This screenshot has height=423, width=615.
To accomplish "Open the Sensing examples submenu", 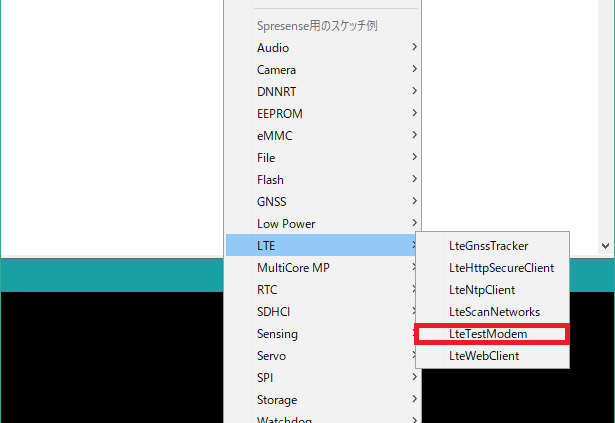I will click(x=321, y=333).
